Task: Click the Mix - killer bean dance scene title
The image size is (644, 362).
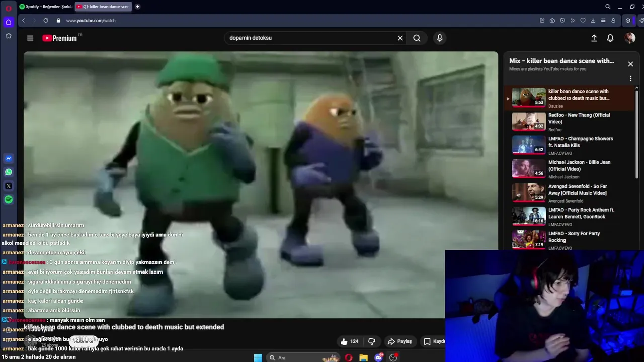Action: [x=561, y=61]
